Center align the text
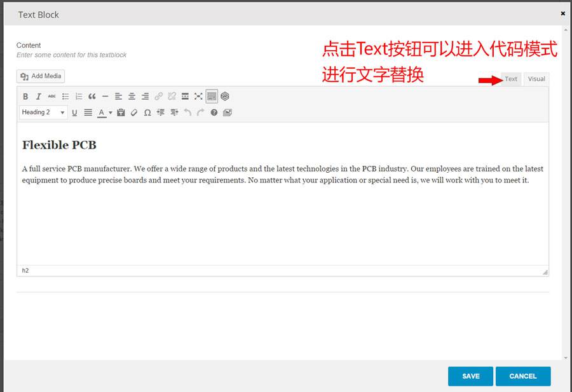Viewport: 572px width, 392px height. click(132, 97)
